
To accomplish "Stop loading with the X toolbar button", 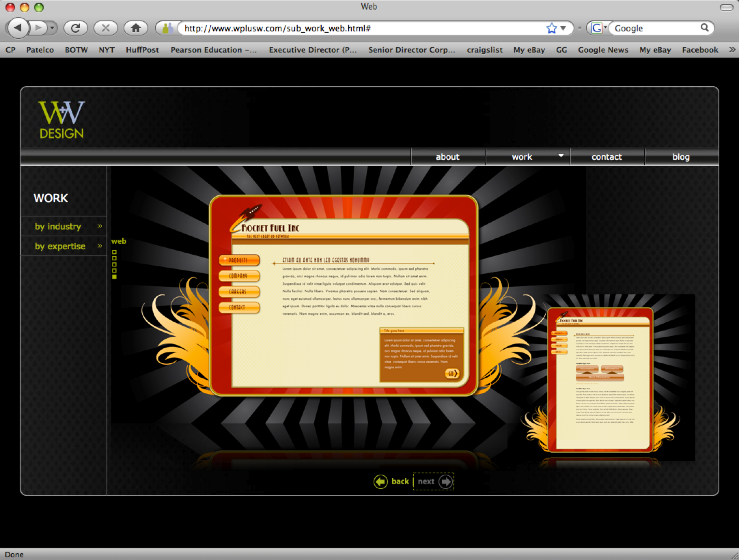I will point(106,28).
